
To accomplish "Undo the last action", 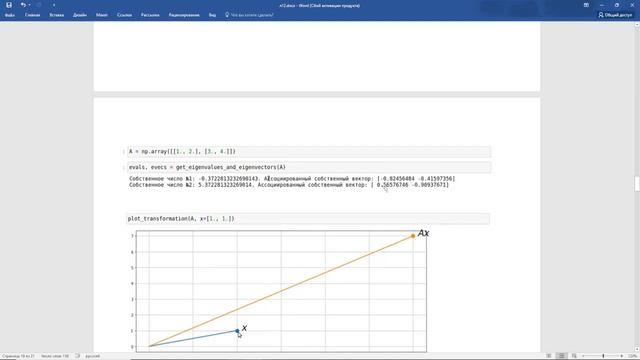I will (23, 5).
